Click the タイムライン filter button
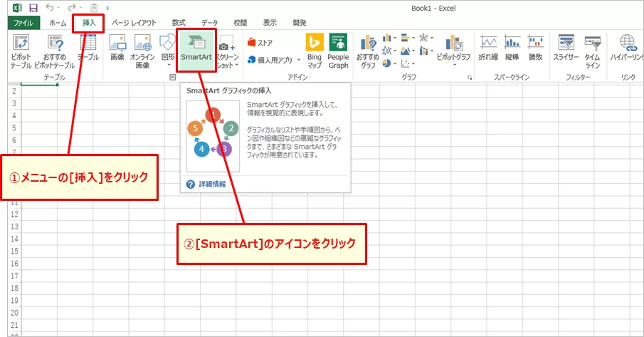 click(593, 52)
